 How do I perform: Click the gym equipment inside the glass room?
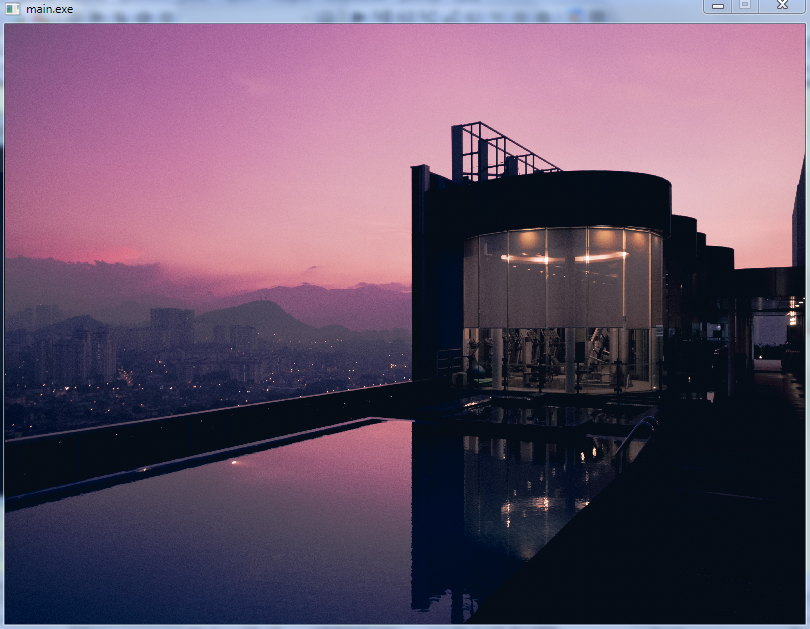coord(560,360)
